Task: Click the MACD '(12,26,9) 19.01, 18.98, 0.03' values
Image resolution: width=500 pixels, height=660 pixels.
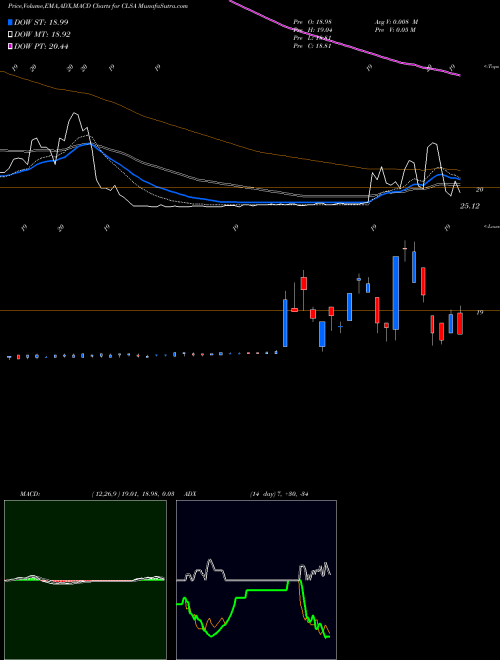Action: [x=133, y=494]
